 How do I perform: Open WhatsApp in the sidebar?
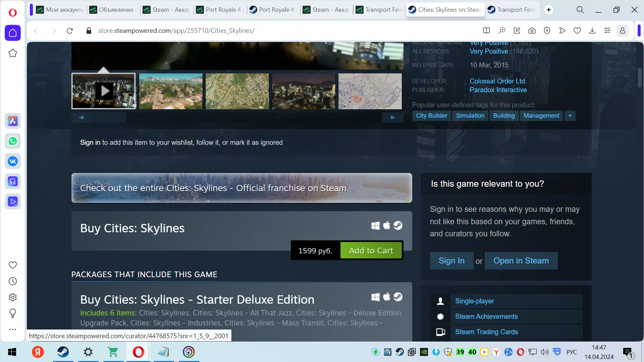[13, 141]
